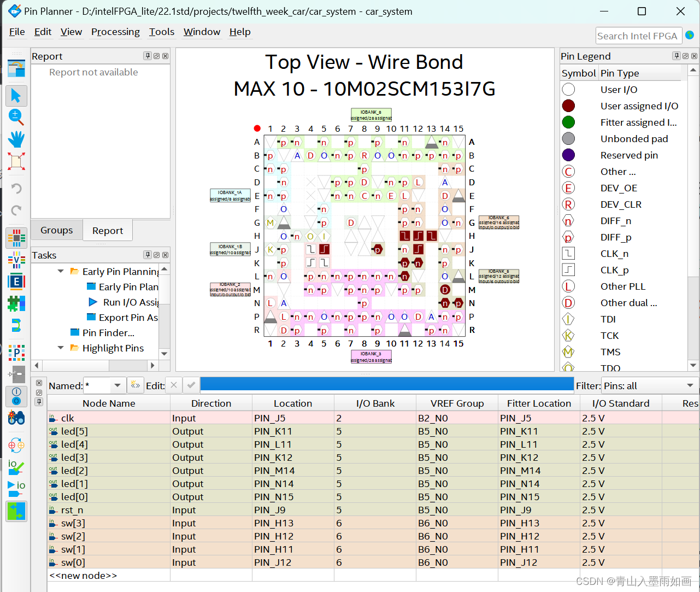The width and height of the screenshot is (700, 592).
Task: Click the globe icon next to search
Action: pos(690,35)
